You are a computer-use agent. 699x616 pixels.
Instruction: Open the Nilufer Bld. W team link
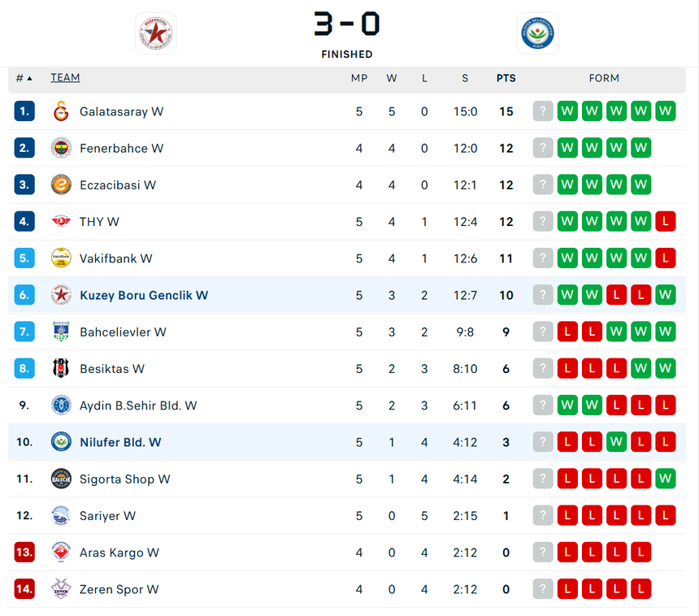(x=120, y=442)
